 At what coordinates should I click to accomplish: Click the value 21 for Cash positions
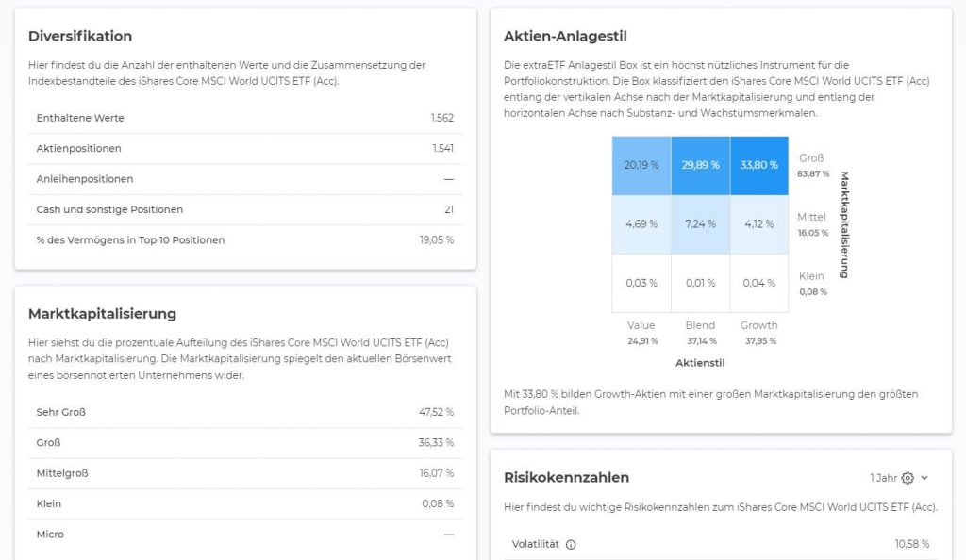449,210
